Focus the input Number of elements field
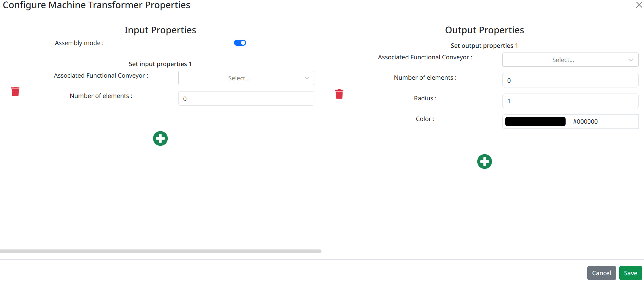This screenshot has height=282, width=644. pos(246,99)
